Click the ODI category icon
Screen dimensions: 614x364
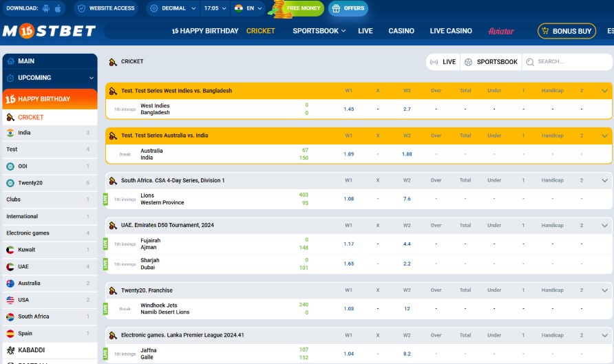[x=10, y=167]
